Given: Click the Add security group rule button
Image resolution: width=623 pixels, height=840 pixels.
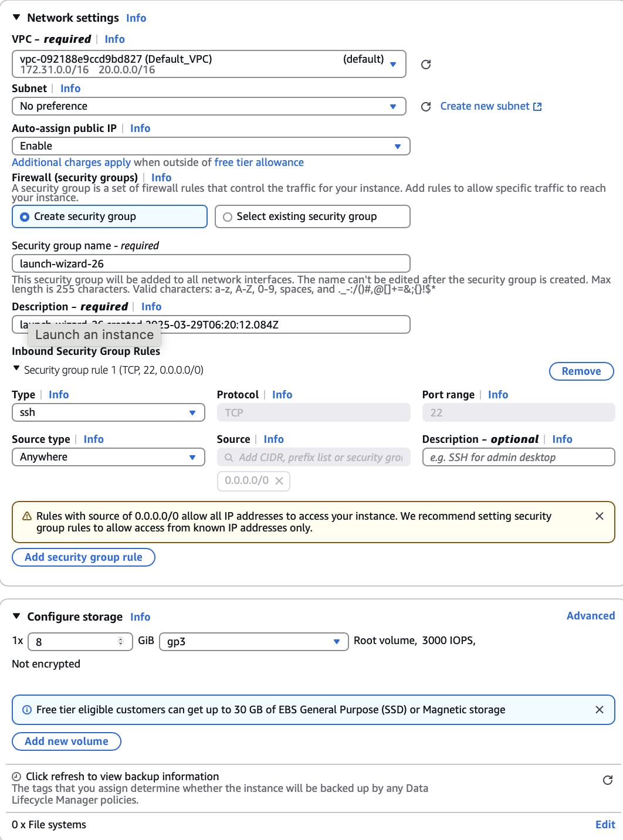Looking at the screenshot, I should click(x=83, y=557).
